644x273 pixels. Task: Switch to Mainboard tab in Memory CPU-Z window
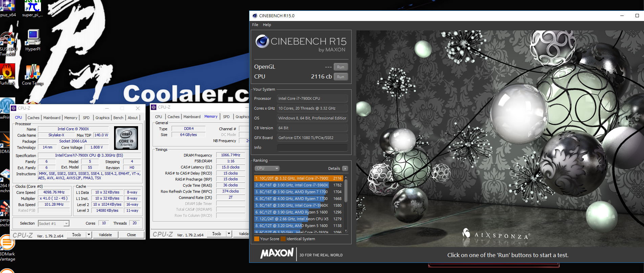pyautogui.click(x=192, y=117)
